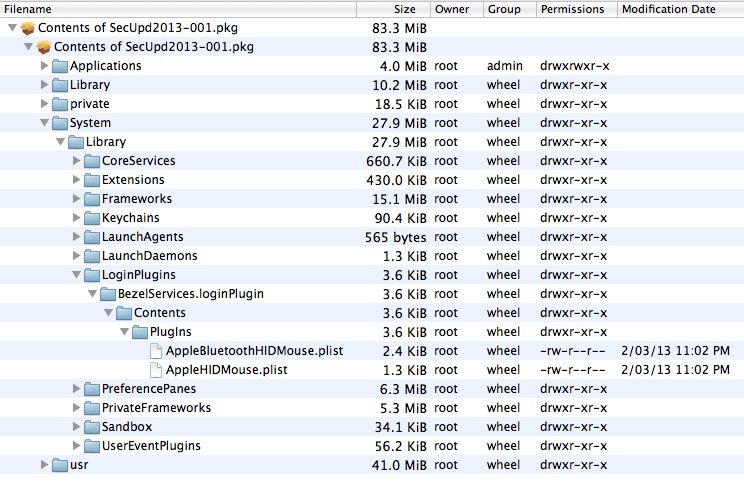Expand the PreferencePanes folder
Image resolution: width=744 pixels, height=490 pixels.
pos(77,388)
